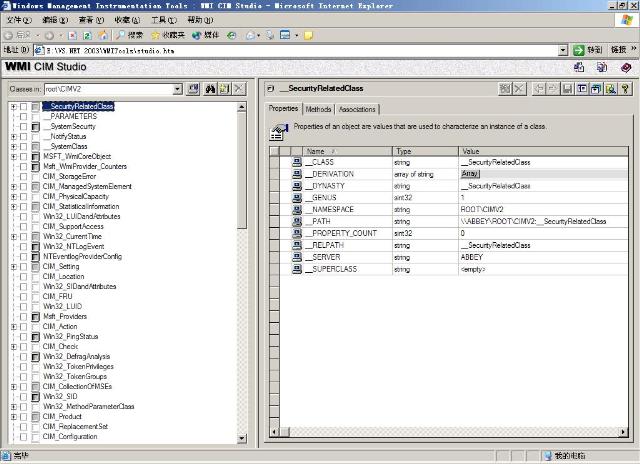Click the green Go button by address bar
The height and width of the screenshot is (464, 640).
[x=587, y=50]
